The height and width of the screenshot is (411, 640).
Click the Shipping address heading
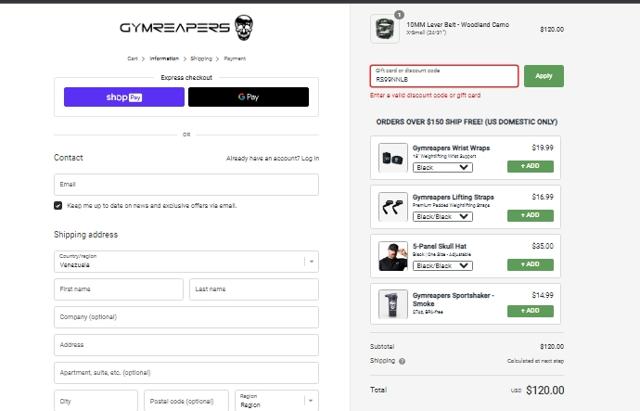[x=86, y=235]
